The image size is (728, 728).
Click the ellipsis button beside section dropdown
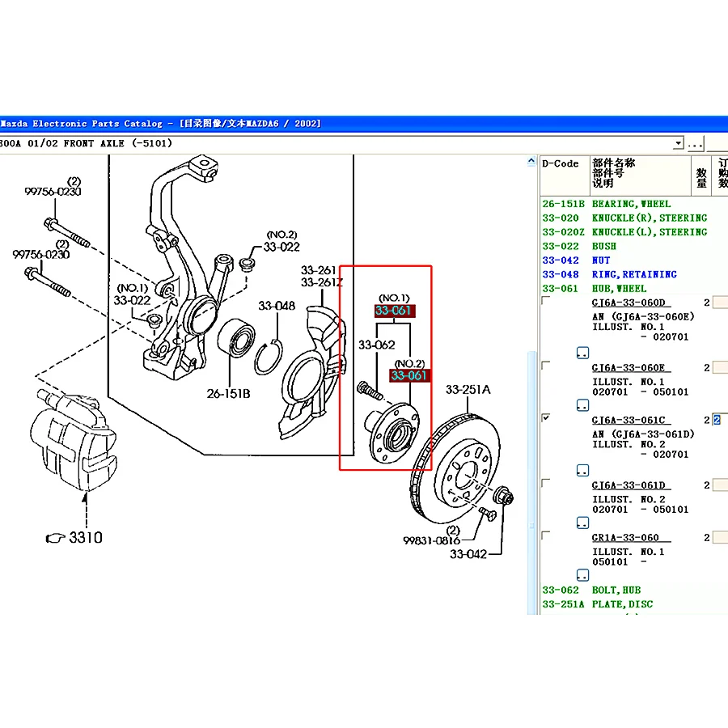point(695,143)
